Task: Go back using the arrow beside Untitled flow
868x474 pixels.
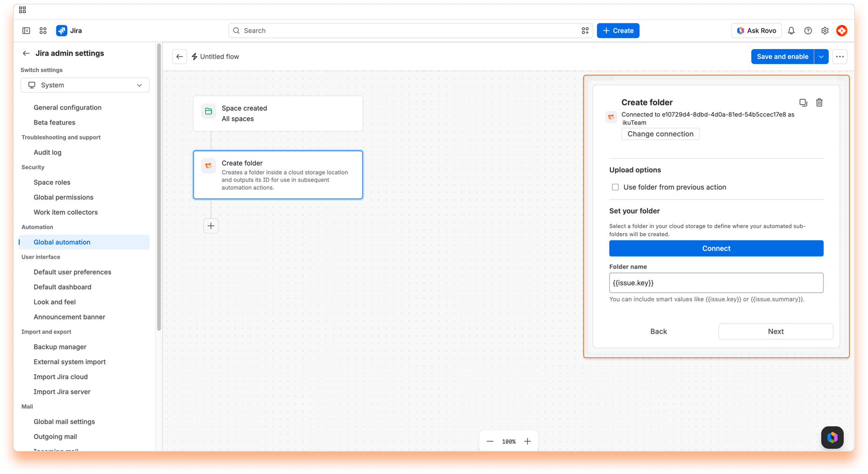Action: [180, 57]
